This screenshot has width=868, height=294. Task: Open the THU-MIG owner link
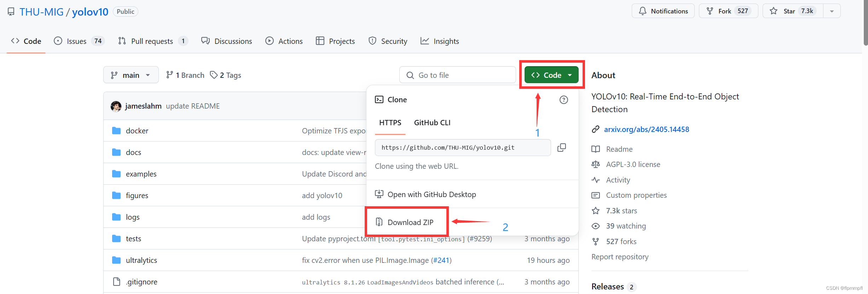point(41,12)
